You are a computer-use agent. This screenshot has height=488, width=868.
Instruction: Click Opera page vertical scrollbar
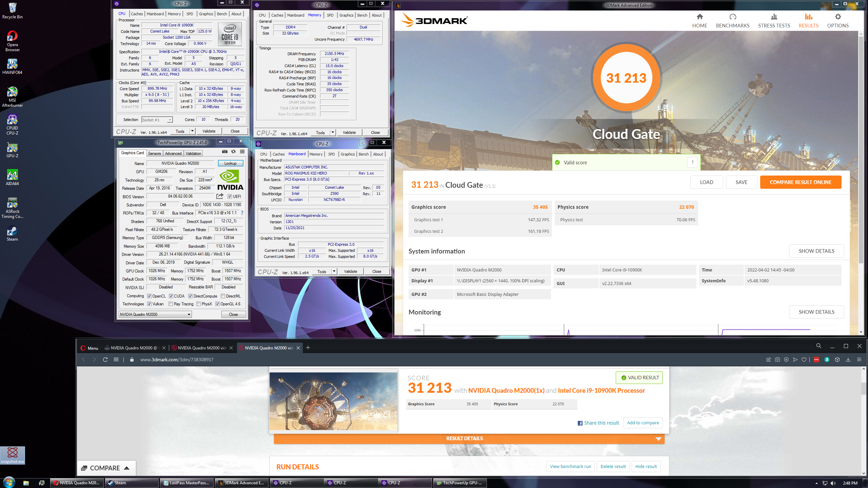pyautogui.click(x=863, y=389)
